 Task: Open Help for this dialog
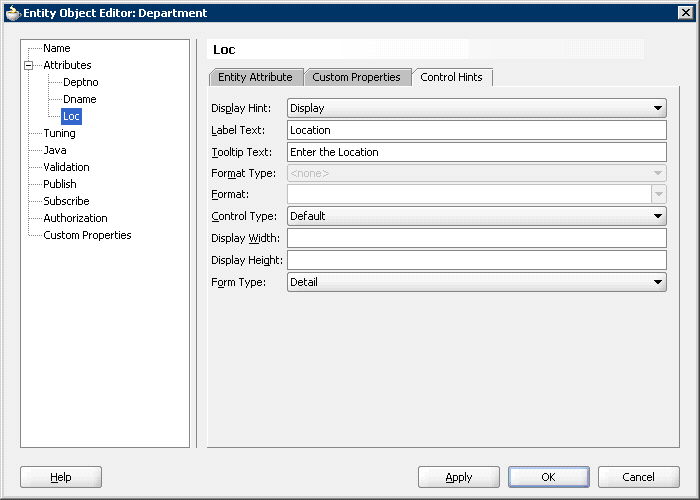point(61,477)
